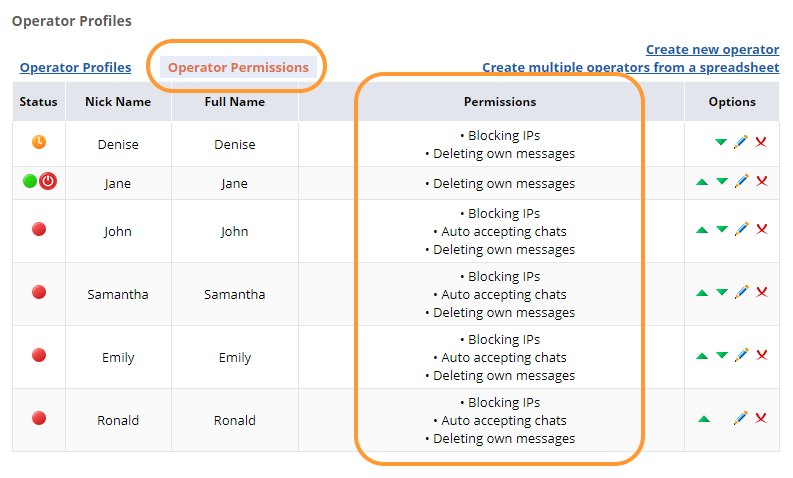
Task: Move John up using the green up arrow
Action: pyautogui.click(x=702, y=230)
